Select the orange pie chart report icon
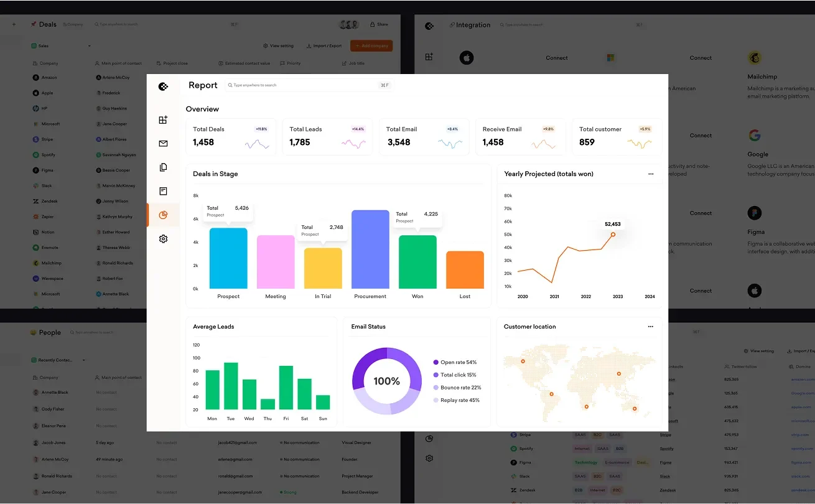Image resolution: width=815 pixels, height=504 pixels. [x=163, y=215]
